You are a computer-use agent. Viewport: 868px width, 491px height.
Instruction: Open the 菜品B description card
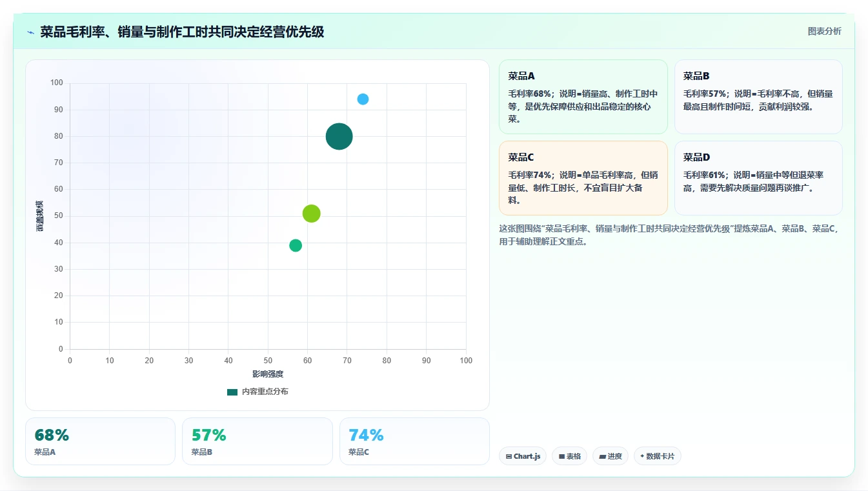pos(758,97)
